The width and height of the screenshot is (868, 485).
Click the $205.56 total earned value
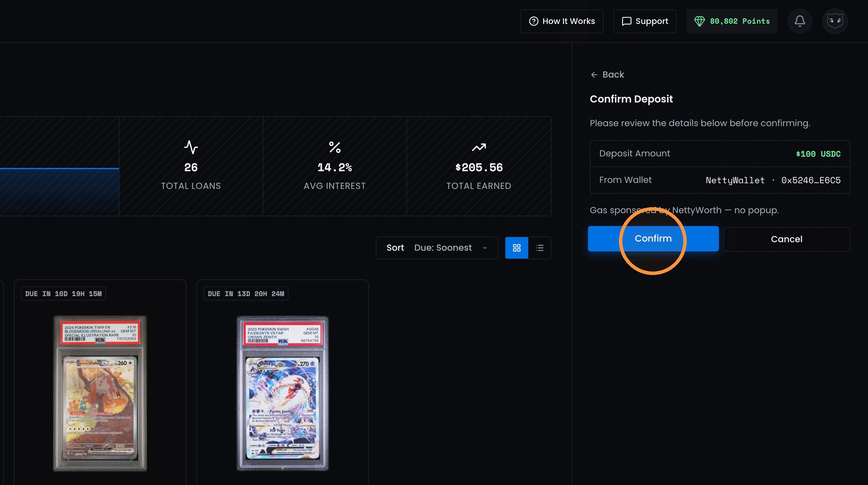click(479, 167)
